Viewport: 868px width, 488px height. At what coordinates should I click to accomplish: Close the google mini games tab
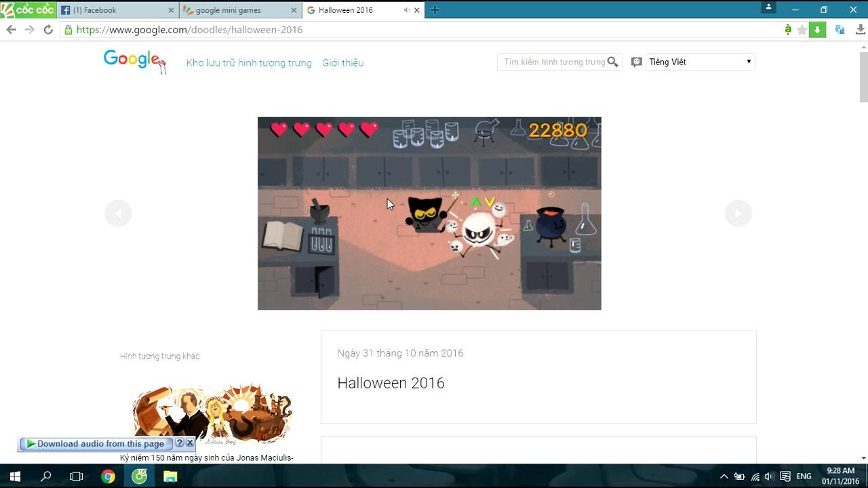point(294,10)
